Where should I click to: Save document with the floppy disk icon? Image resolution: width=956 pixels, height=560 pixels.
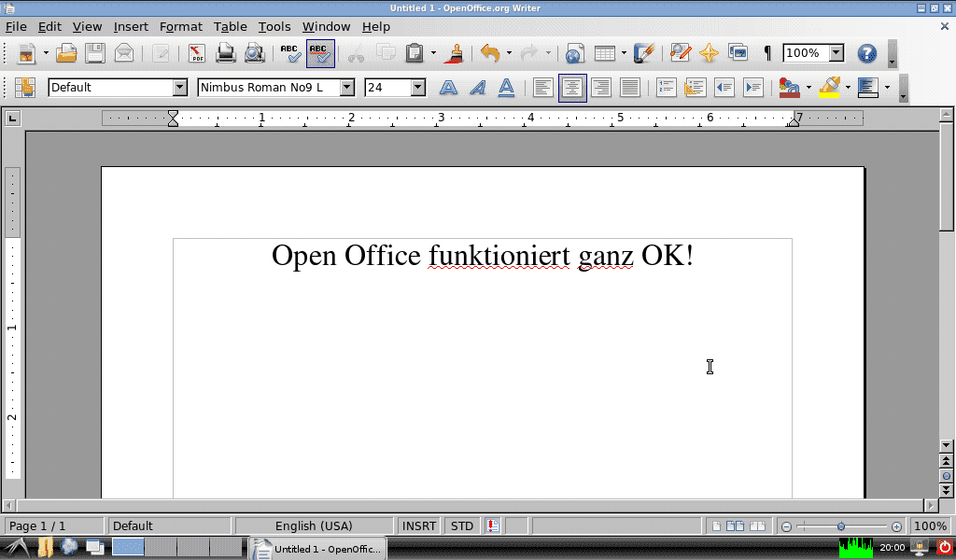click(x=95, y=53)
